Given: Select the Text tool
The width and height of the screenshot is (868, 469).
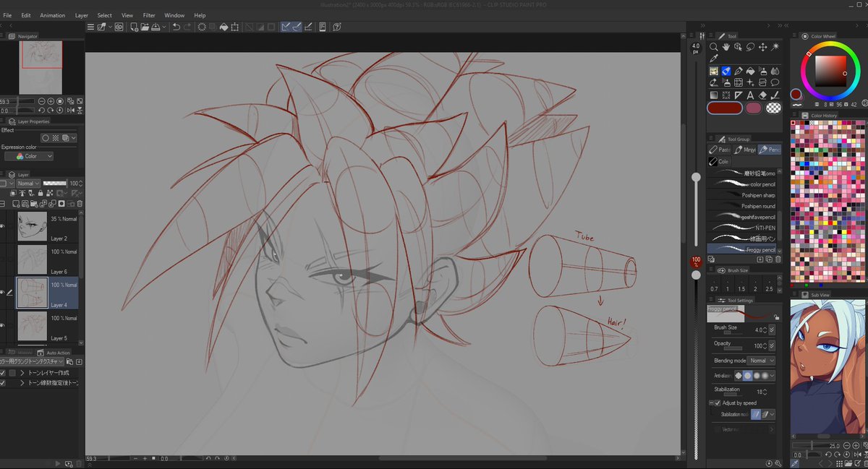Looking at the screenshot, I should 750,94.
